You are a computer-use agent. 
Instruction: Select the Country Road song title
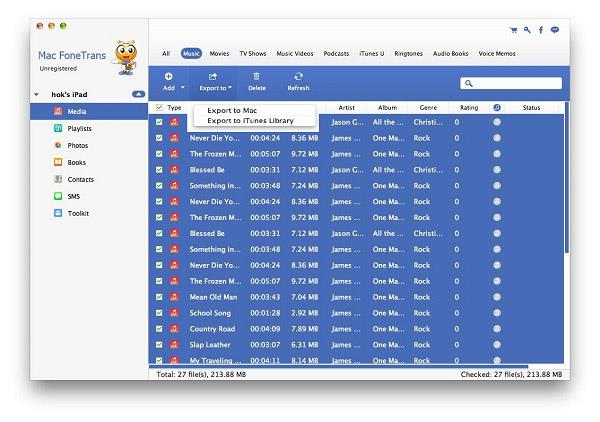[x=212, y=329]
